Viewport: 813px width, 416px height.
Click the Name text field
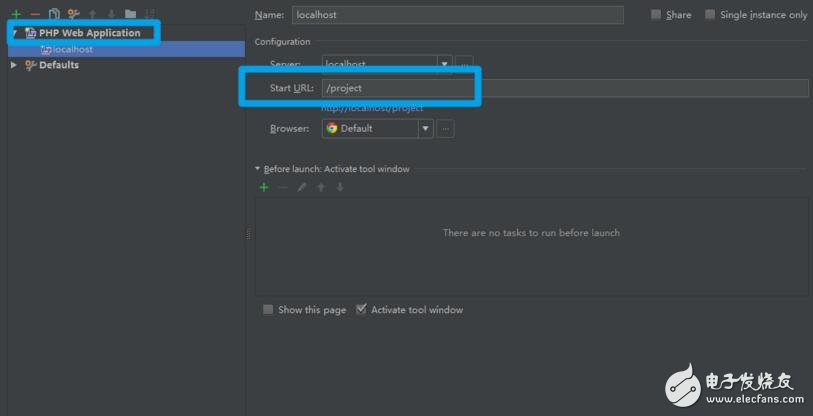pos(457,15)
